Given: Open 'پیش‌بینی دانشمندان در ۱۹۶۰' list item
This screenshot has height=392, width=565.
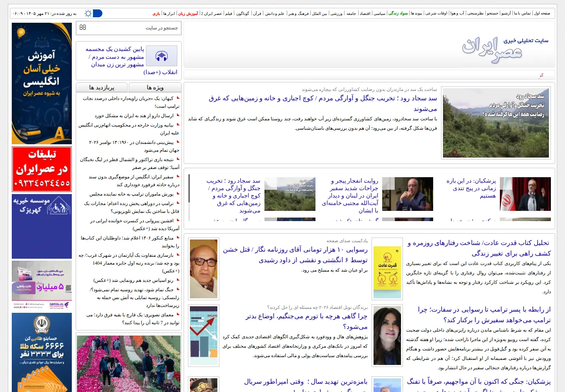Looking at the screenshot, I should click(x=134, y=146).
